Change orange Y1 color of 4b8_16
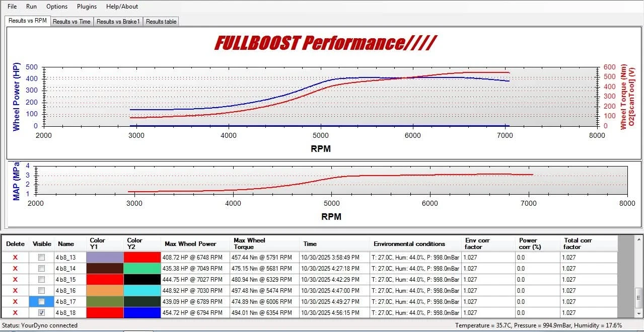Viewport: 644px width, 332px height. (x=105, y=290)
